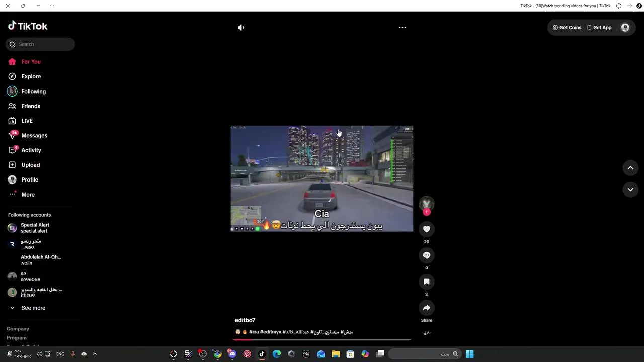The height and width of the screenshot is (362, 644).
Task: Open Microsoft Edge from the taskbar
Action: coord(276,354)
